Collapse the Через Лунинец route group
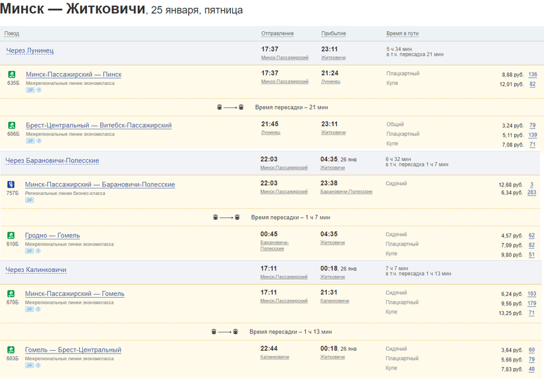 30,50
